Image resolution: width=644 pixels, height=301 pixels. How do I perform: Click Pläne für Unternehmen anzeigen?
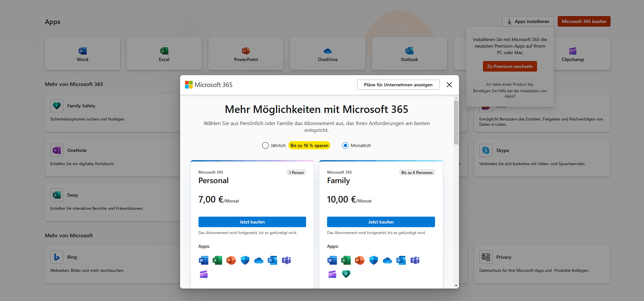398,85
